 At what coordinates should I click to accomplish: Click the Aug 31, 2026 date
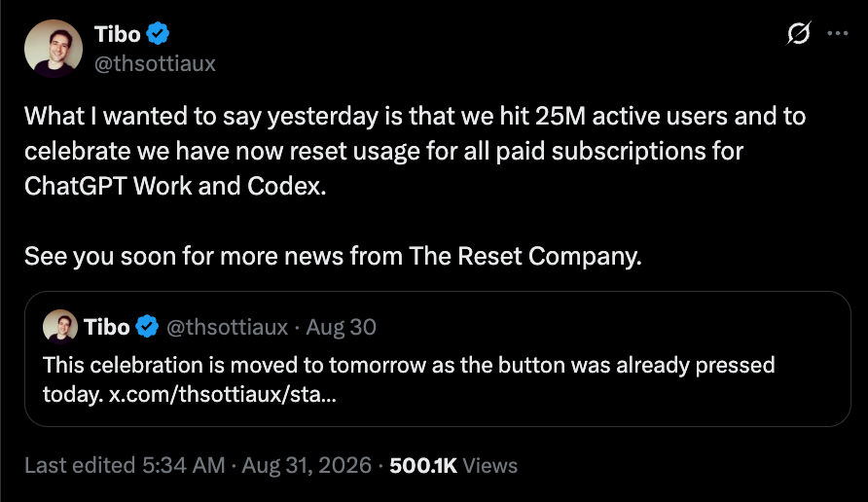pyautogui.click(x=307, y=465)
